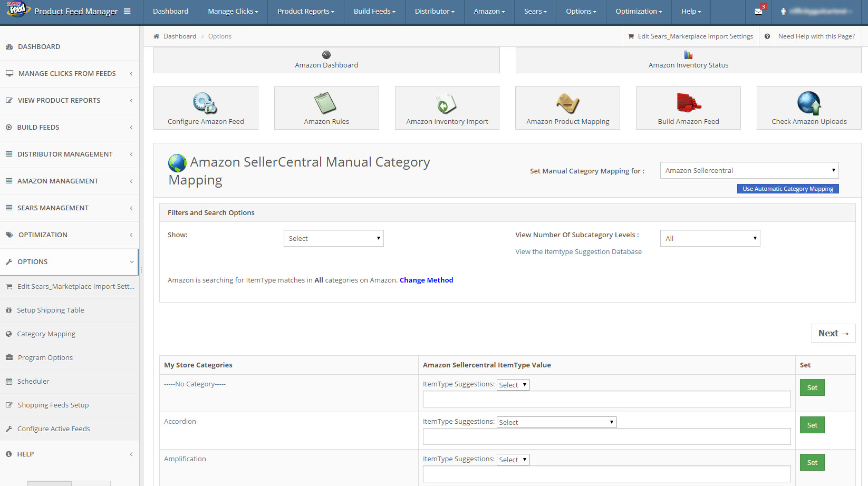Viewport: 868px width, 486px height.
Task: Expand Sears Management sidebar section
Action: coord(70,208)
